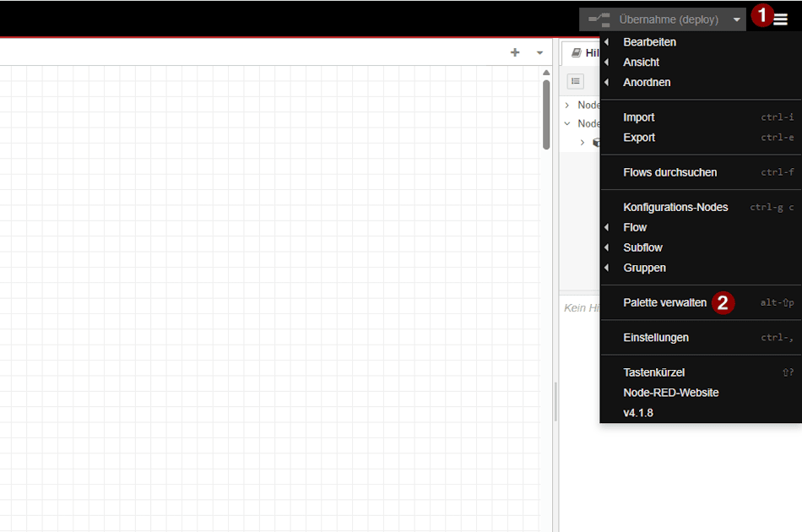Click the Übernahme (deploy) button
This screenshot has width=802, height=532.
click(x=671, y=18)
